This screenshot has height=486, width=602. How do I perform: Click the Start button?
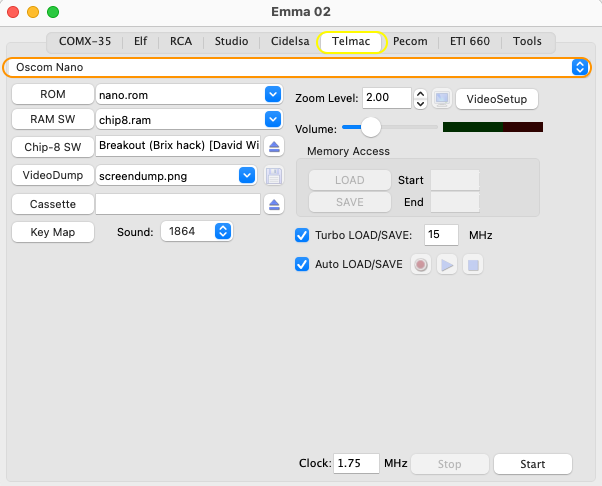tap(533, 464)
